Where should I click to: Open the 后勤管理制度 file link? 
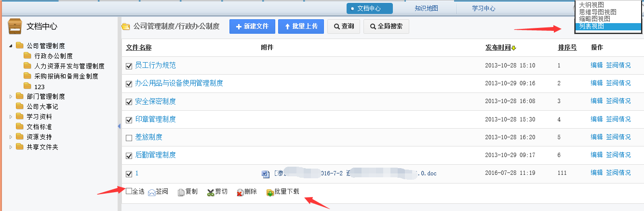[155, 155]
